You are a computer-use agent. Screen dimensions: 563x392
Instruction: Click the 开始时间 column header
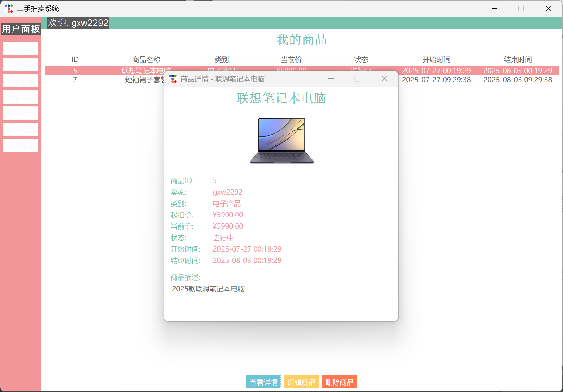pos(436,60)
